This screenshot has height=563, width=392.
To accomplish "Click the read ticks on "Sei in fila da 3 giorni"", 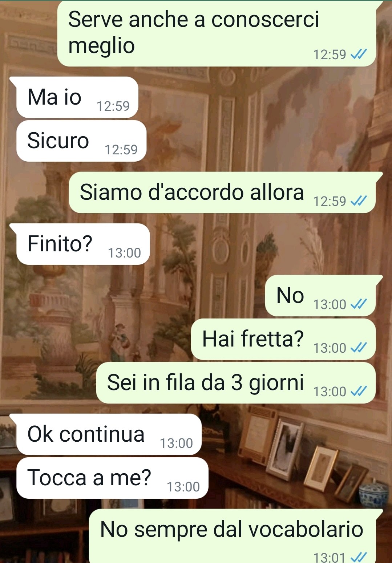I will point(359,391).
